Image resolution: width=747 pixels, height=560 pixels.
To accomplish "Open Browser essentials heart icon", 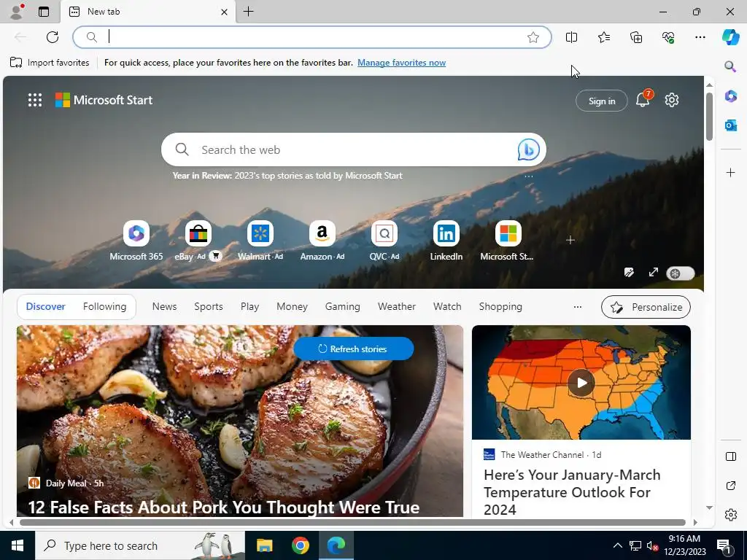I will [668, 37].
